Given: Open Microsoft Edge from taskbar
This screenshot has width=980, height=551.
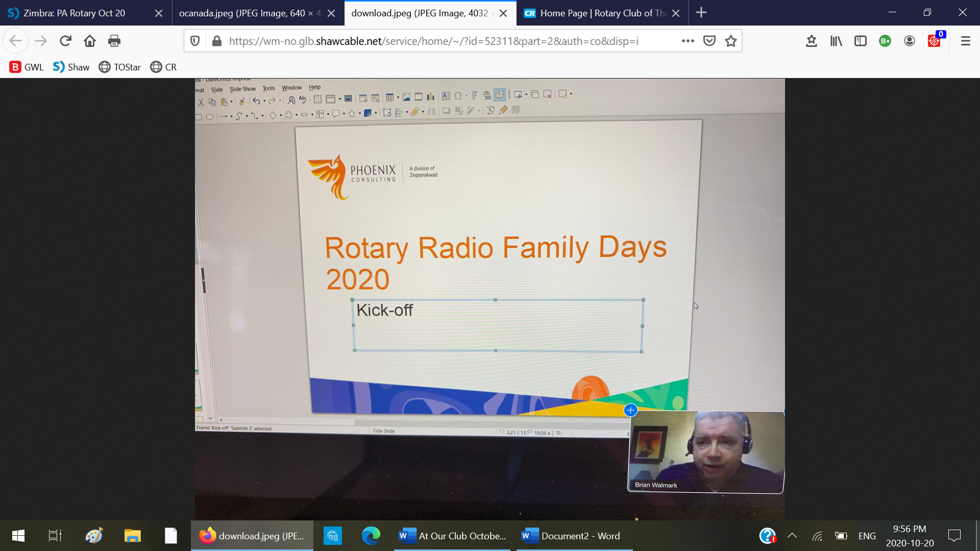Looking at the screenshot, I should point(371,536).
